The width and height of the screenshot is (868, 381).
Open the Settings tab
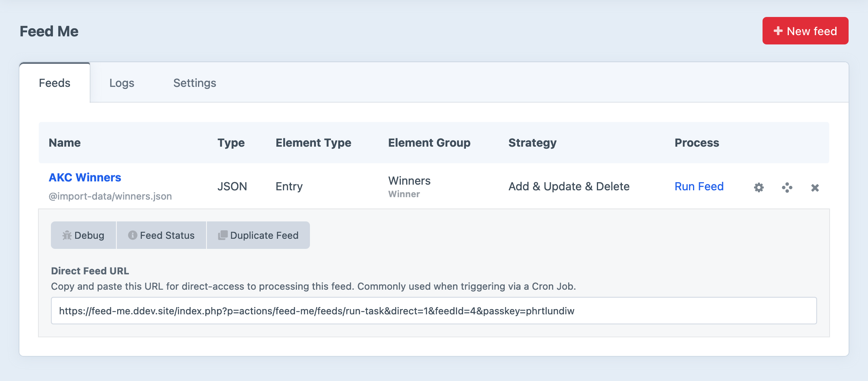(194, 83)
